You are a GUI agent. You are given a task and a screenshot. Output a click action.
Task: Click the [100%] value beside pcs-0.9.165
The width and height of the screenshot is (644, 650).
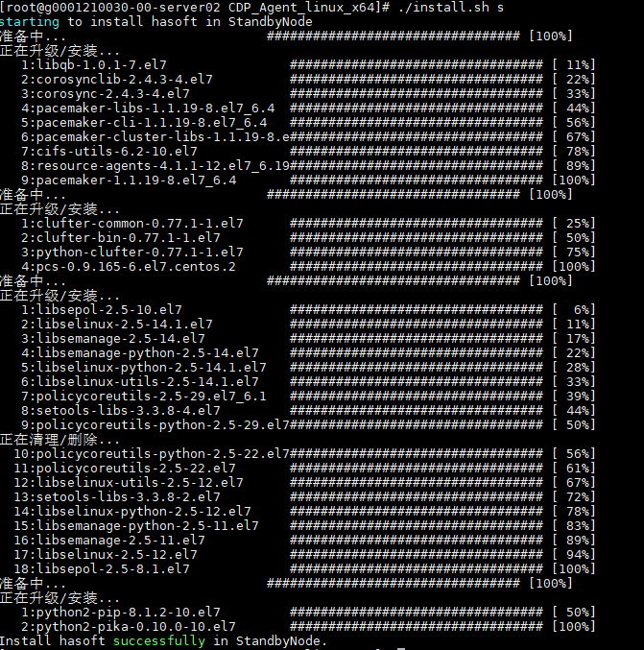point(574,267)
